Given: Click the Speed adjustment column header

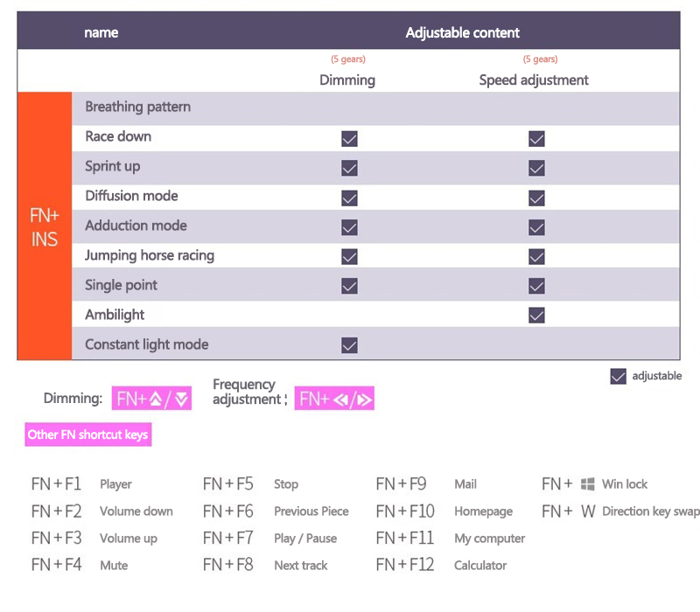Looking at the screenshot, I should click(x=534, y=80).
